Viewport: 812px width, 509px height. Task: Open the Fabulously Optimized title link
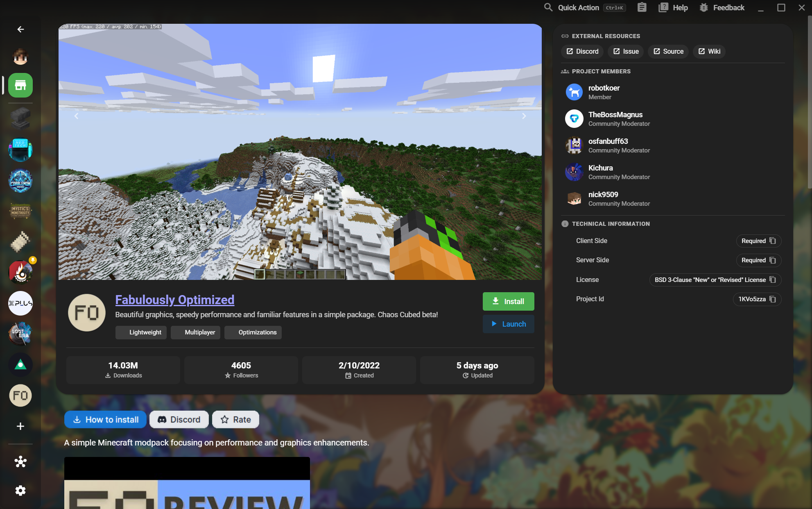(x=175, y=300)
